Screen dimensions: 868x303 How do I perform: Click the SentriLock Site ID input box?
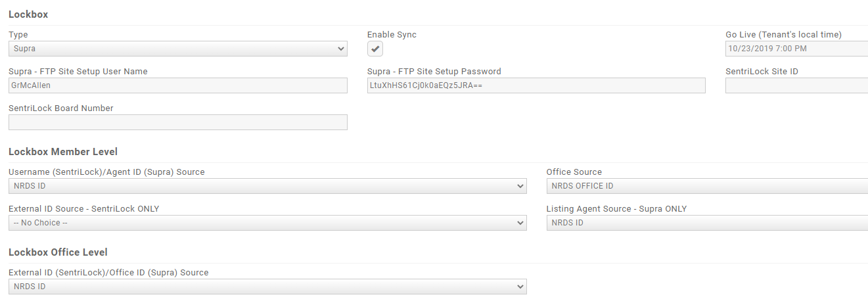click(796, 85)
